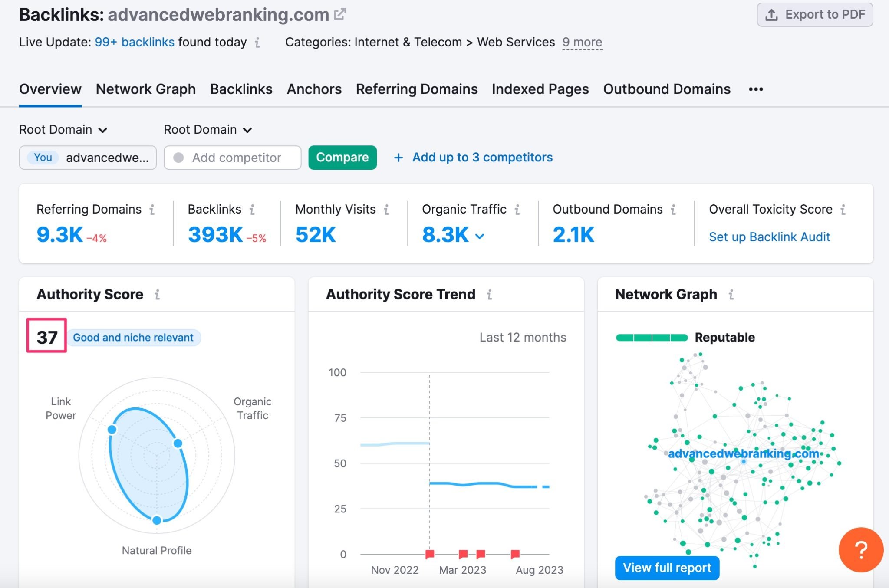Expand the Organic Traffic chevron
The image size is (889, 588).
point(479,236)
